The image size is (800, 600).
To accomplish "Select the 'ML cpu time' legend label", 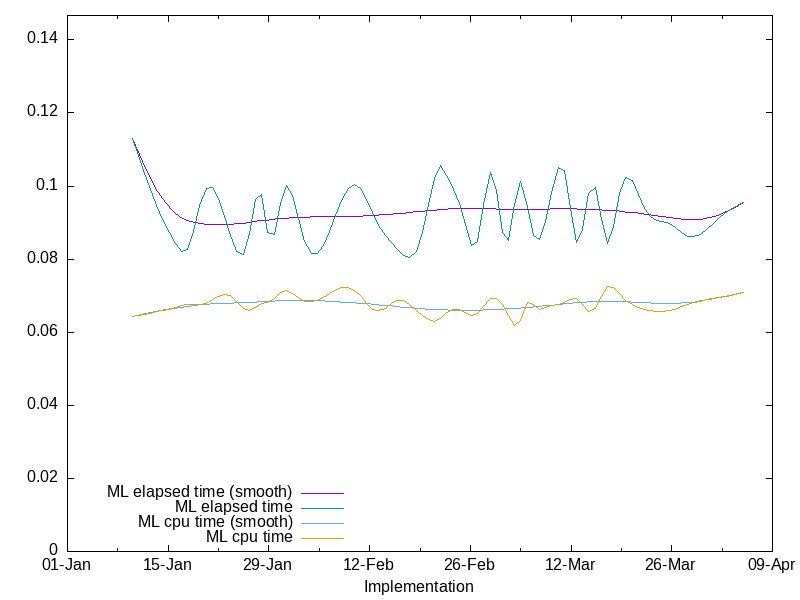I will (249, 537).
